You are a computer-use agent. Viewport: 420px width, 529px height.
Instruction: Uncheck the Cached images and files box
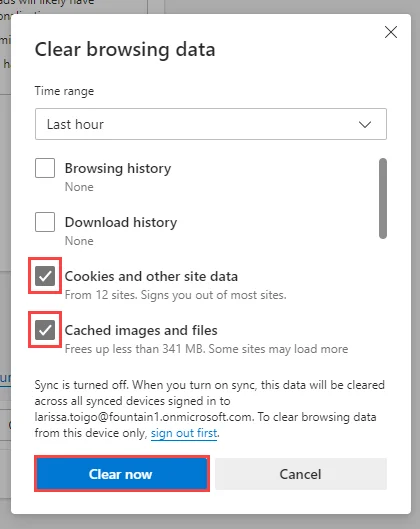tap(45, 330)
